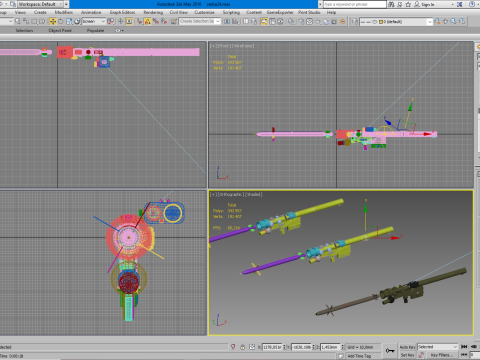Click Create New Layer icon
The width and height of the screenshot is (480, 360).
pyautogui.click(x=437, y=21)
